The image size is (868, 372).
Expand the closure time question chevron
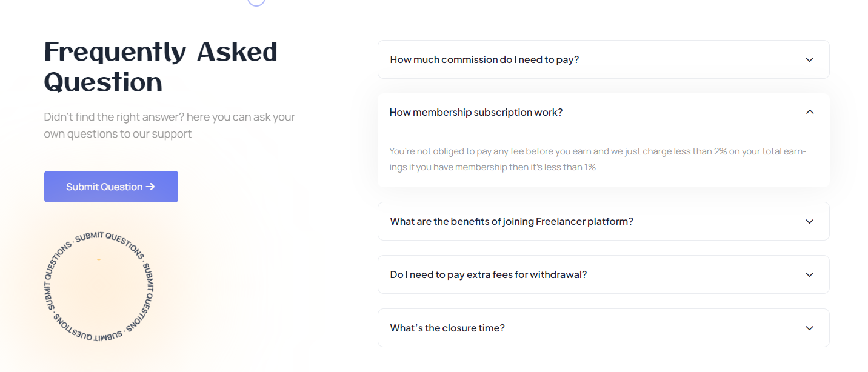click(x=809, y=328)
